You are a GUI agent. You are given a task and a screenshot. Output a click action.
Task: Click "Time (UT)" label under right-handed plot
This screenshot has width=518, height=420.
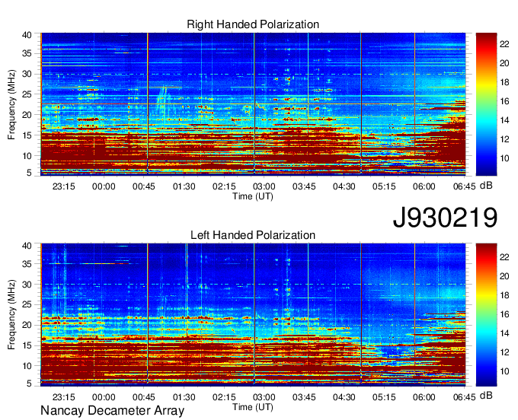click(253, 196)
